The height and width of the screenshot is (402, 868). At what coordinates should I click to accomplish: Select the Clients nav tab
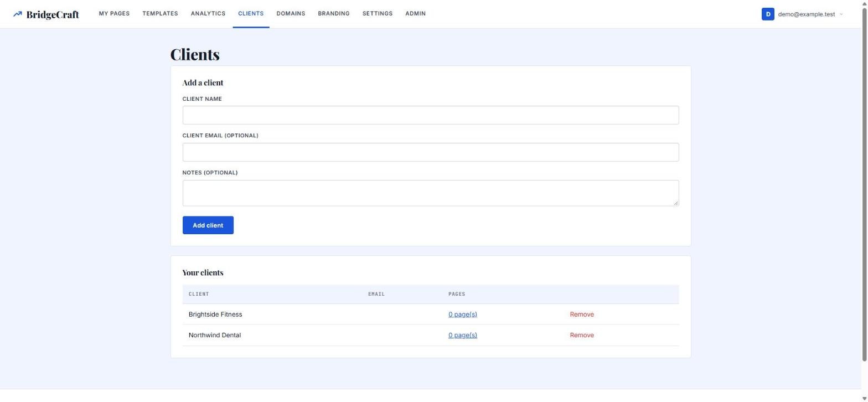(251, 14)
